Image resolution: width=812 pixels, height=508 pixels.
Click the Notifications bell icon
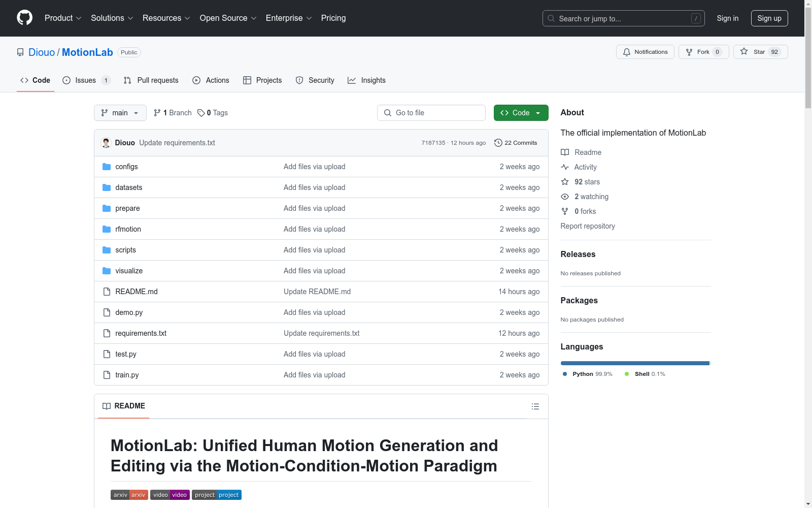[627, 52]
